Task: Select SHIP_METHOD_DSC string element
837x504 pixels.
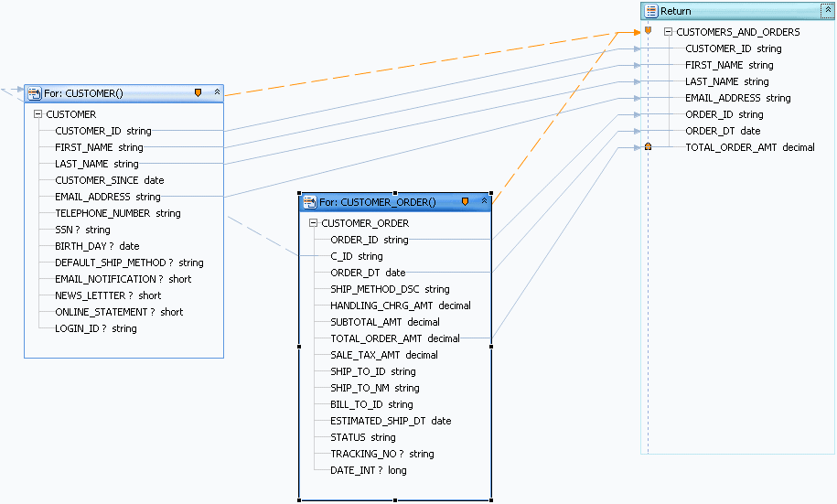Action: pyautogui.click(x=391, y=289)
